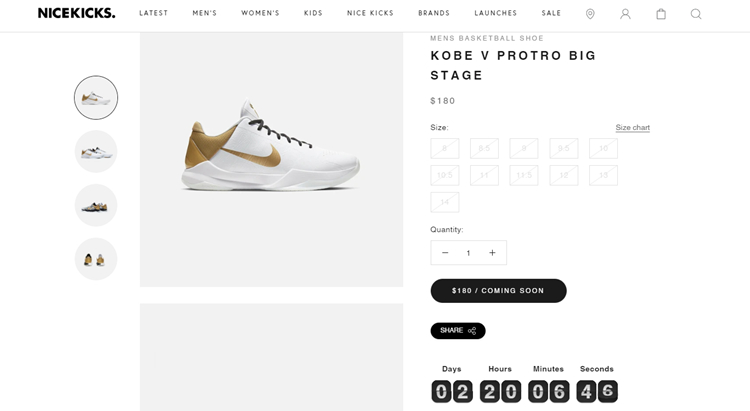
Task: Select the first shoe thumbnail
Action: [x=96, y=98]
